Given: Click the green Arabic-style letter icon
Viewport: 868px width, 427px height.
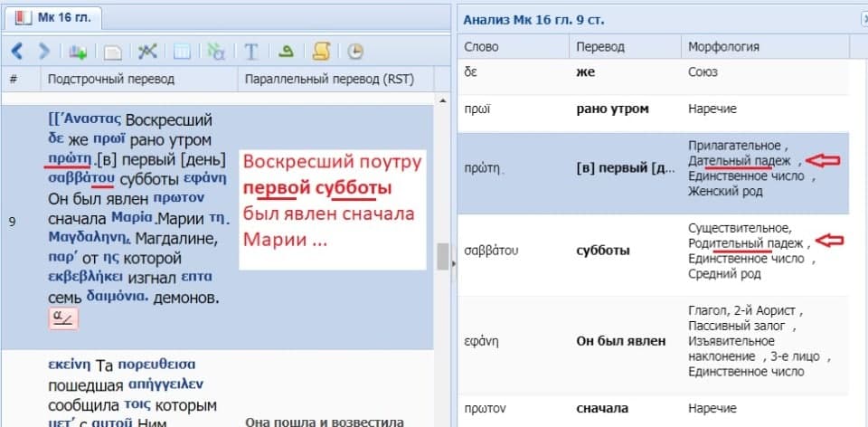Looking at the screenshot, I should tap(287, 52).
